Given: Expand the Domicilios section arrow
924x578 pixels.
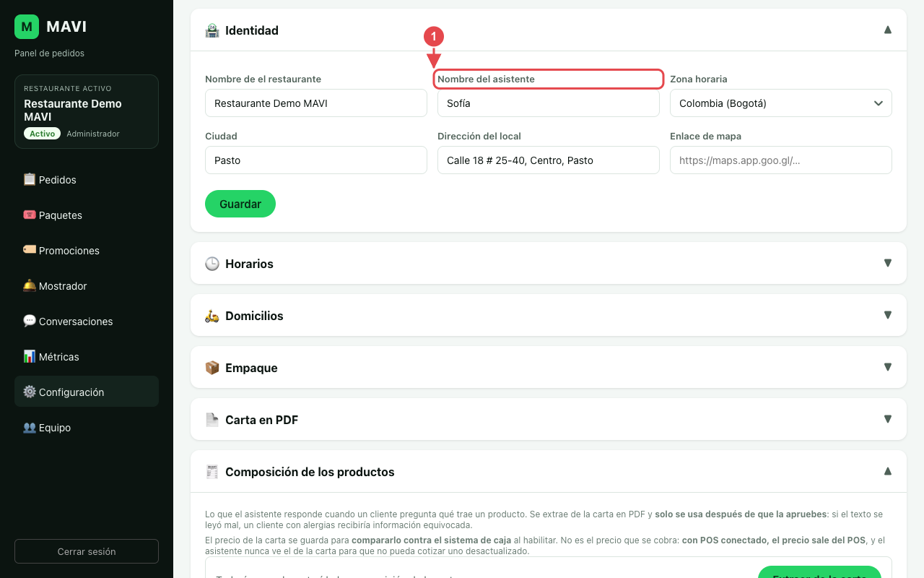Looking at the screenshot, I should [888, 315].
